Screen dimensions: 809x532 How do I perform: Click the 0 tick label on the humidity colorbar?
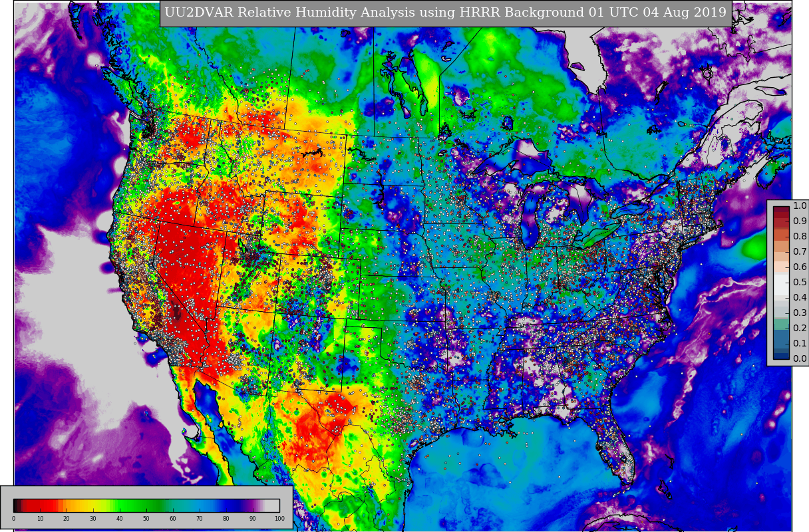point(13,519)
